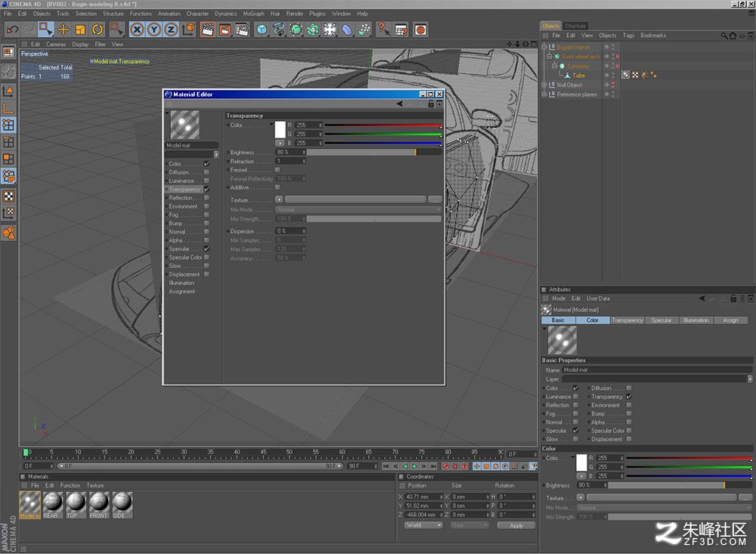Open the globe icon in the top toolbar
The width and height of the screenshot is (756, 554).
tap(420, 30)
